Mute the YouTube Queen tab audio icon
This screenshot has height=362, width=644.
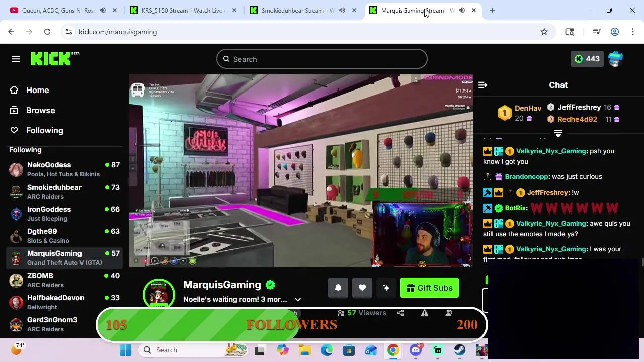[103, 10]
